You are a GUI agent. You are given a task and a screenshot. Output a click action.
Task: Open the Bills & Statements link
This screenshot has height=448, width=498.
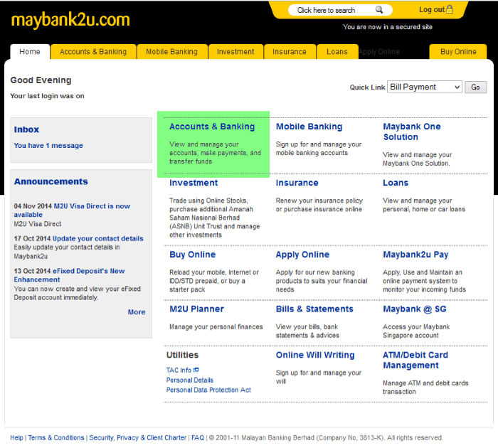[x=314, y=309]
